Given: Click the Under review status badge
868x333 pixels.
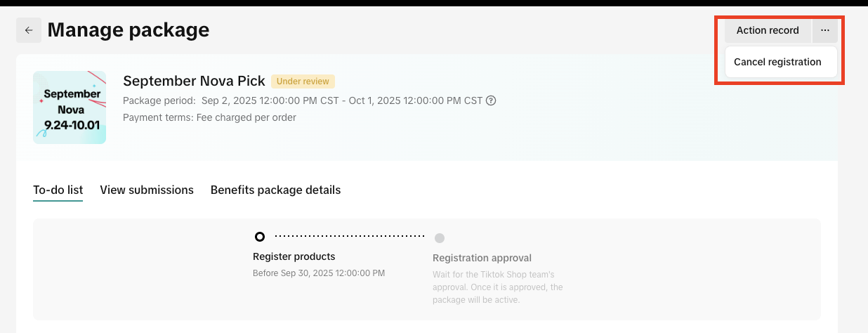Looking at the screenshot, I should click(x=303, y=81).
